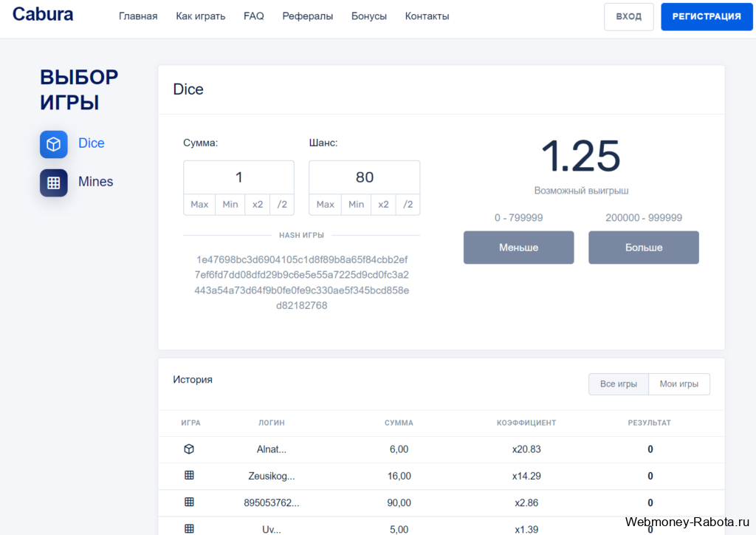The width and height of the screenshot is (756, 535).
Task: Halve the Сумма with /2
Action: (282, 205)
